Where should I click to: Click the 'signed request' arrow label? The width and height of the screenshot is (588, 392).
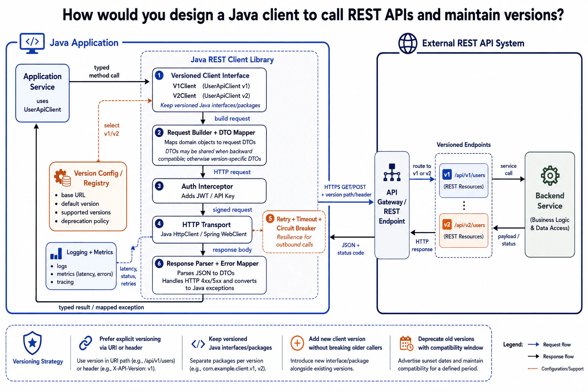(x=232, y=210)
